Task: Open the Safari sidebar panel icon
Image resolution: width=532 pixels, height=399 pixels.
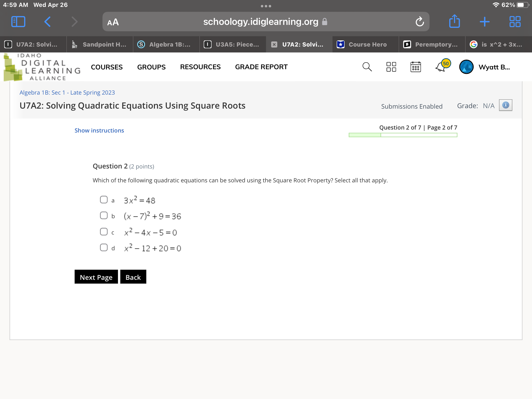Action: (18, 22)
